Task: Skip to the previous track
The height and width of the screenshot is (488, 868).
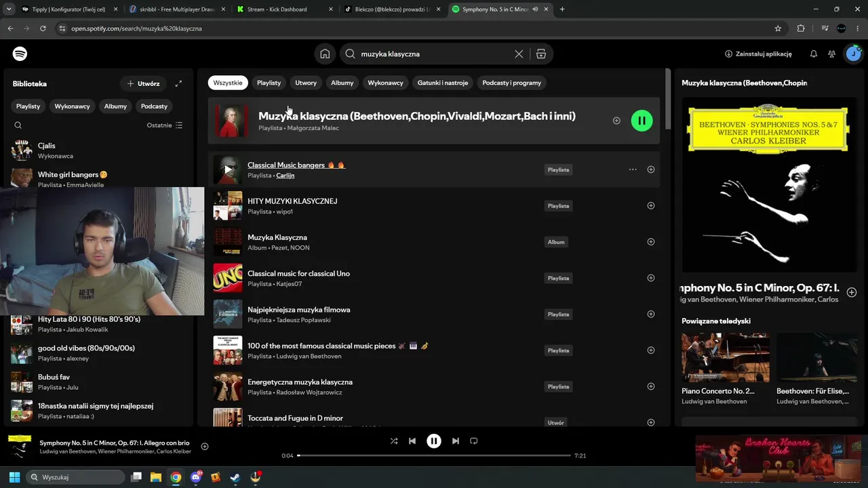Action: 412,441
